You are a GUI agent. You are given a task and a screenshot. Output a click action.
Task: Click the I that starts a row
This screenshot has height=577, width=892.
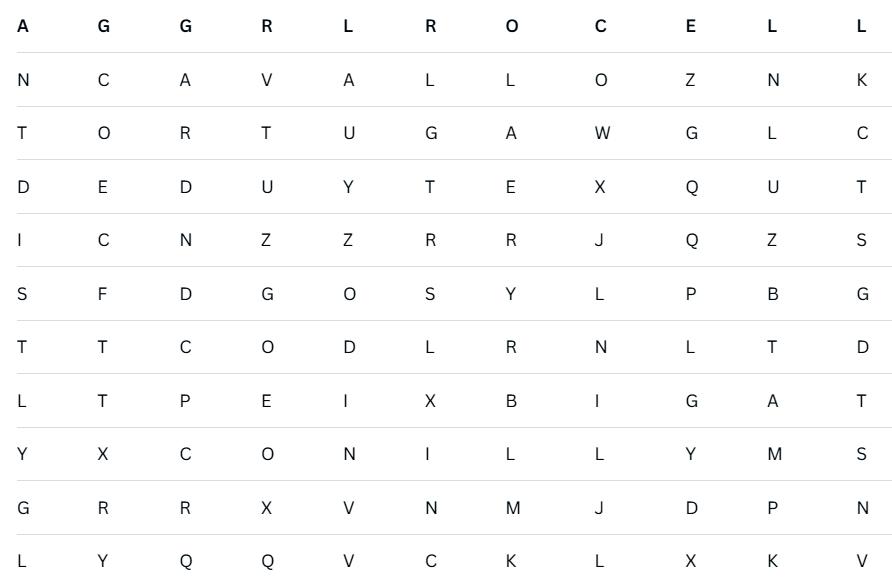coord(23,241)
